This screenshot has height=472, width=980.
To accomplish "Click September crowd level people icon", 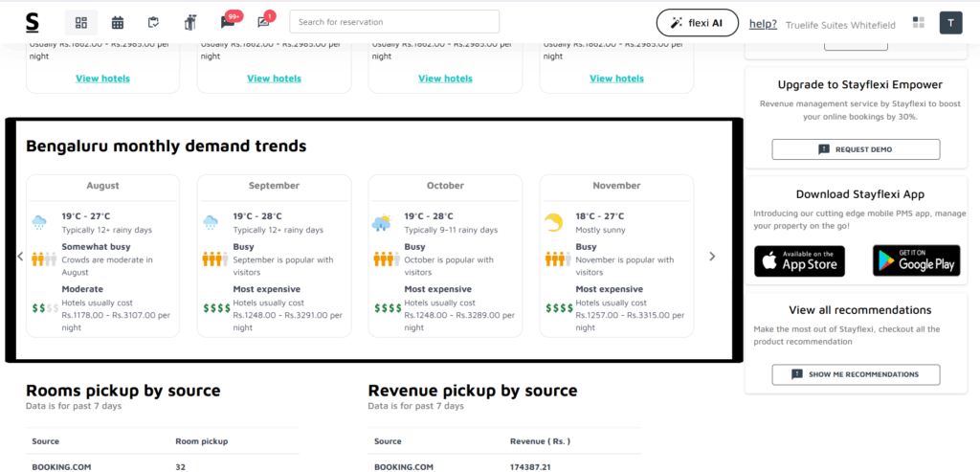I will [x=215, y=258].
